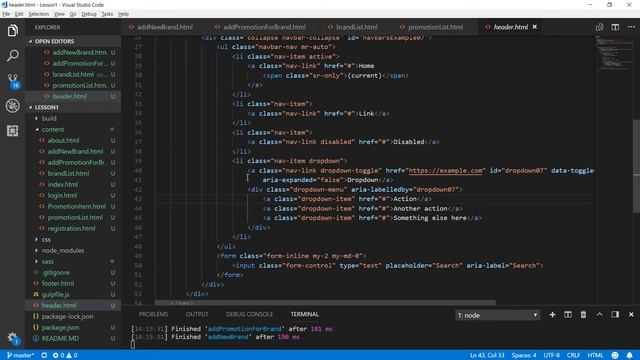Open the Edit menu
The width and height of the screenshot is (640, 360).
pos(19,14)
